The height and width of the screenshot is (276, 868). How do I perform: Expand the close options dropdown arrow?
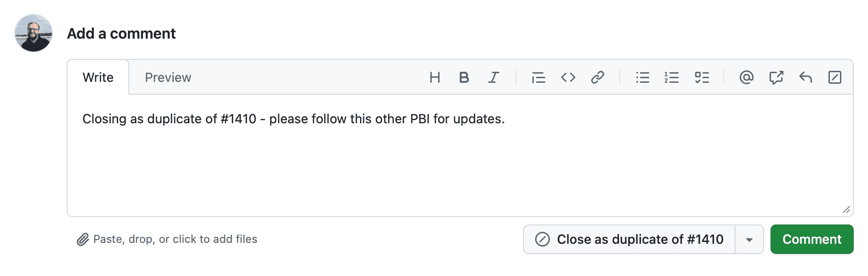click(x=749, y=240)
